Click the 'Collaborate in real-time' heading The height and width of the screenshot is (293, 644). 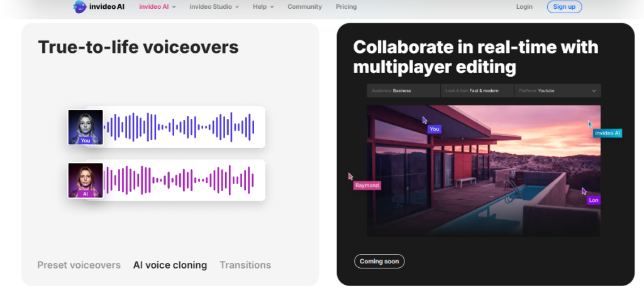(475, 57)
